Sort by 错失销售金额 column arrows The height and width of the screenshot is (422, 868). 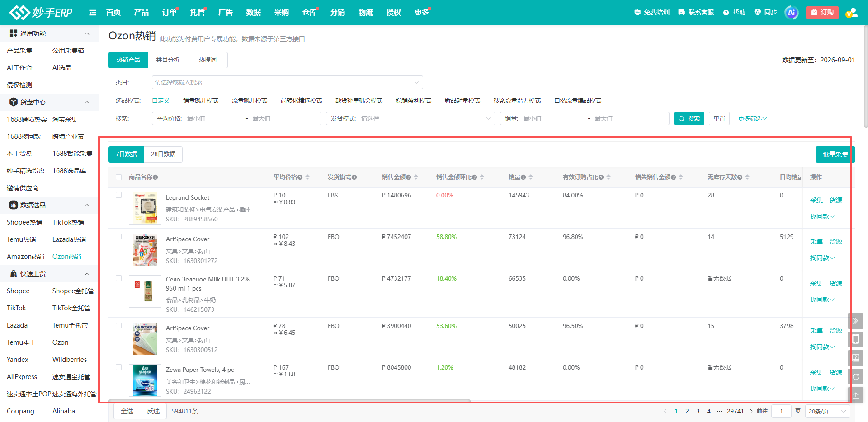point(681,177)
